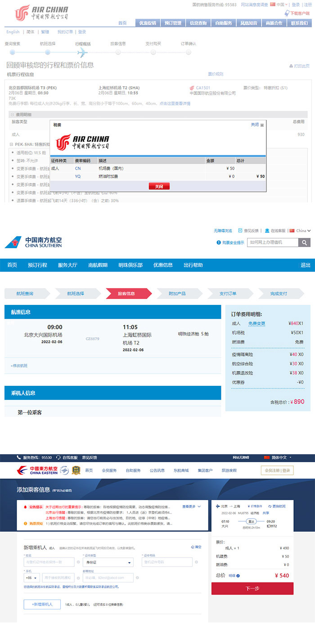Click the Air China logo at top
This screenshot has height=644, width=315.
(x=42, y=13)
